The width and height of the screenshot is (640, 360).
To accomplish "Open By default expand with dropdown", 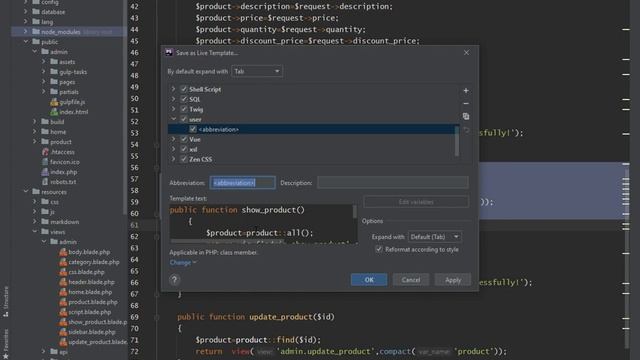I will [x=257, y=71].
